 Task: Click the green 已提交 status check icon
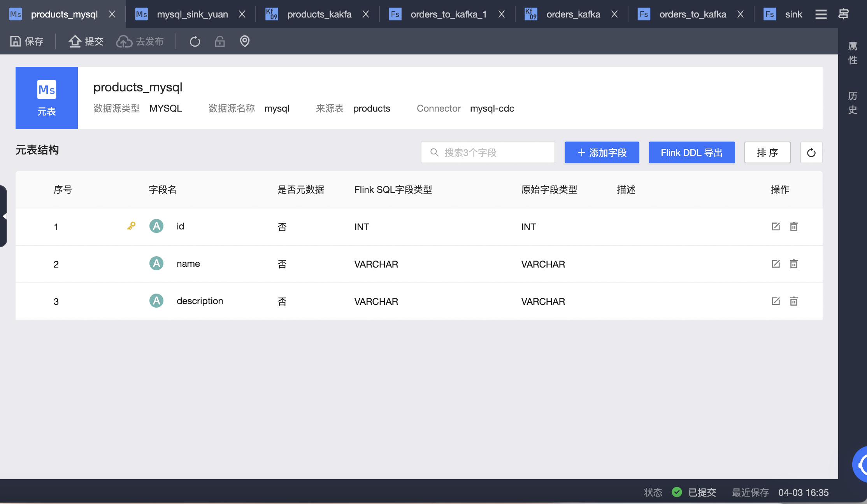pos(677,492)
